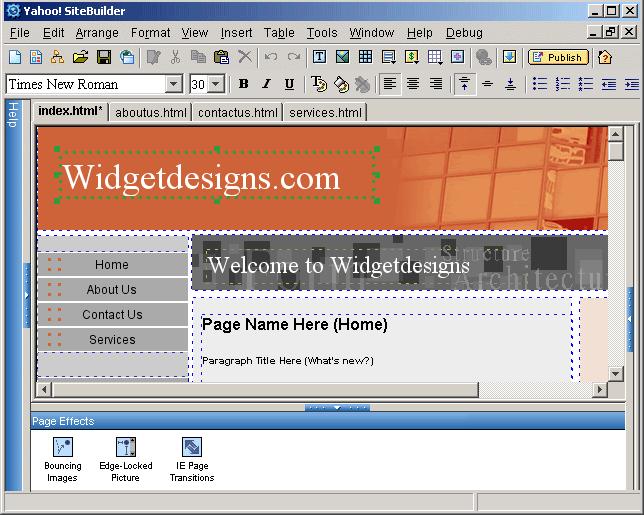This screenshot has width=644, height=515.
Task: Expand the Times New Roman font dropdown
Action: click(173, 85)
